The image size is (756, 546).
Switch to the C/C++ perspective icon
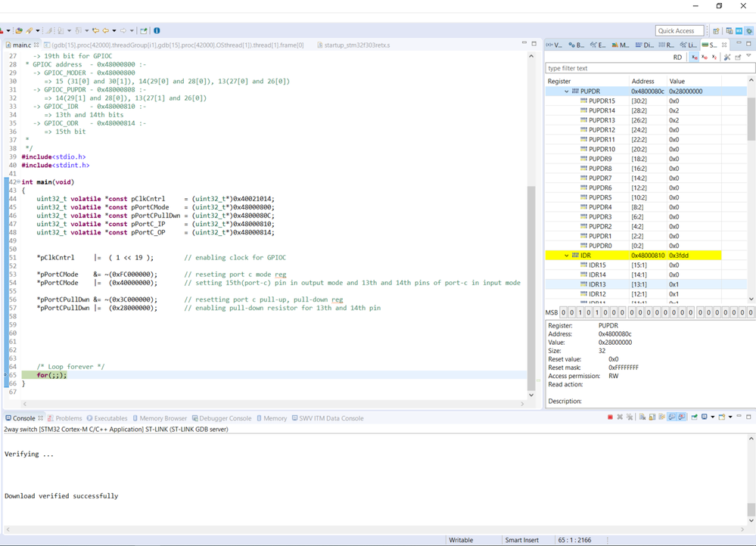(730, 31)
